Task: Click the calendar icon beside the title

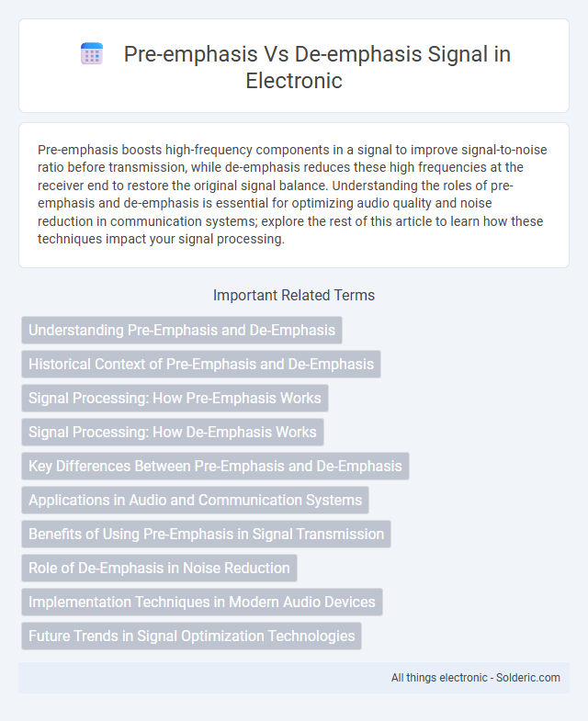Action: [x=92, y=54]
